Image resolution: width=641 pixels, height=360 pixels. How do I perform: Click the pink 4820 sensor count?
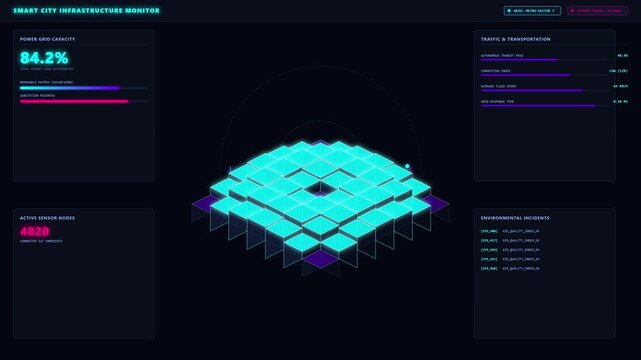pyautogui.click(x=34, y=232)
